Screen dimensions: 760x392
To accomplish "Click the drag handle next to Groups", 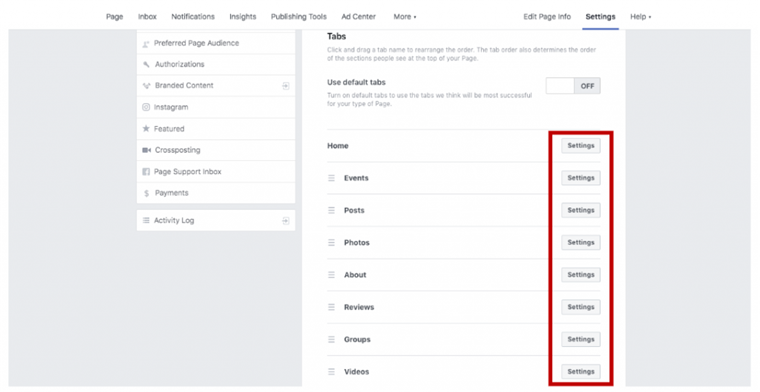I will click(332, 340).
